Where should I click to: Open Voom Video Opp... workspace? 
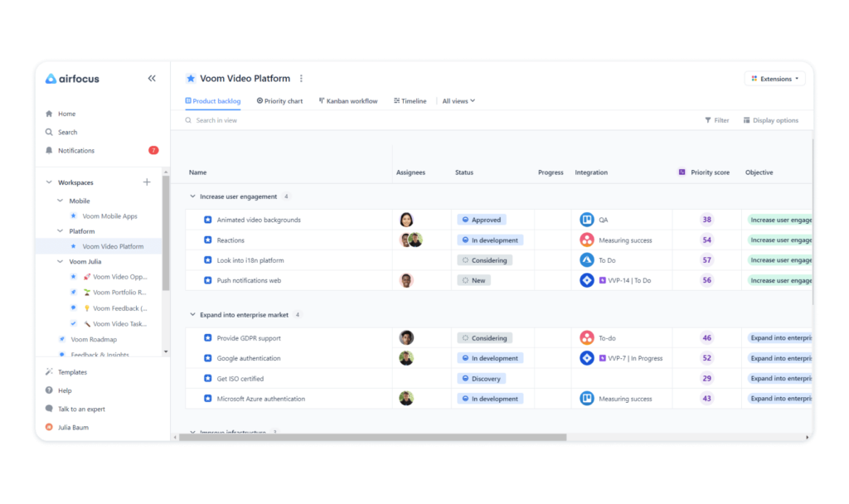(x=119, y=277)
